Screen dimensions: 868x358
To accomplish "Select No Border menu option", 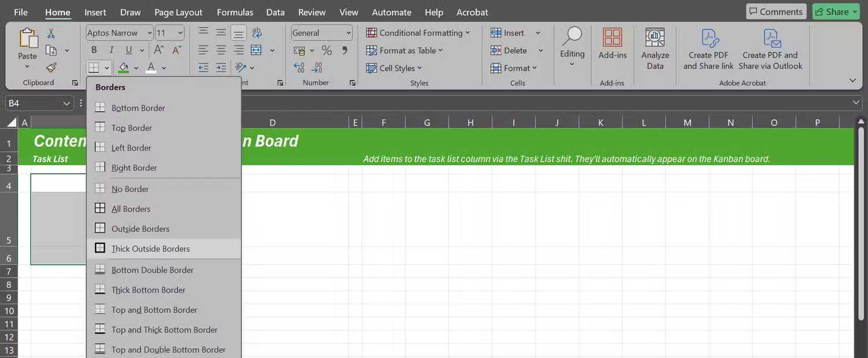I will (164, 189).
